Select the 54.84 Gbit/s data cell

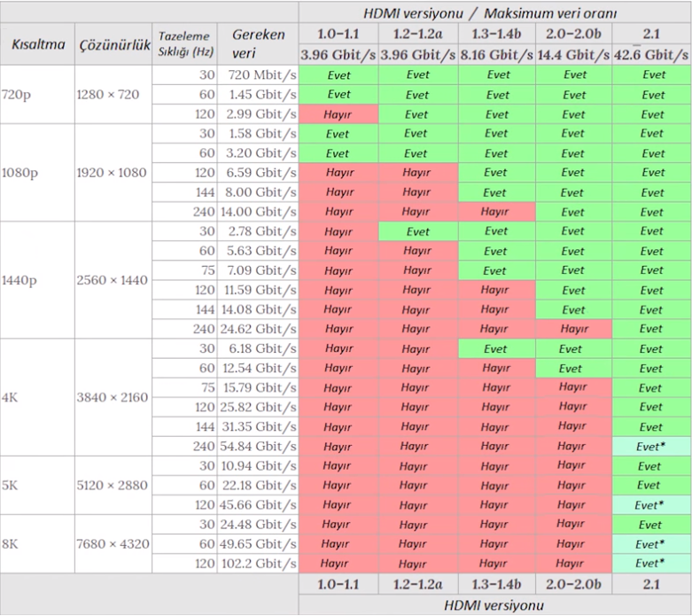pyautogui.click(x=258, y=446)
